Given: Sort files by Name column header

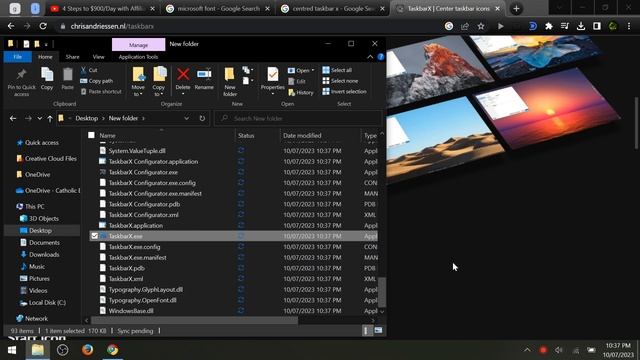Looking at the screenshot, I should (107, 135).
